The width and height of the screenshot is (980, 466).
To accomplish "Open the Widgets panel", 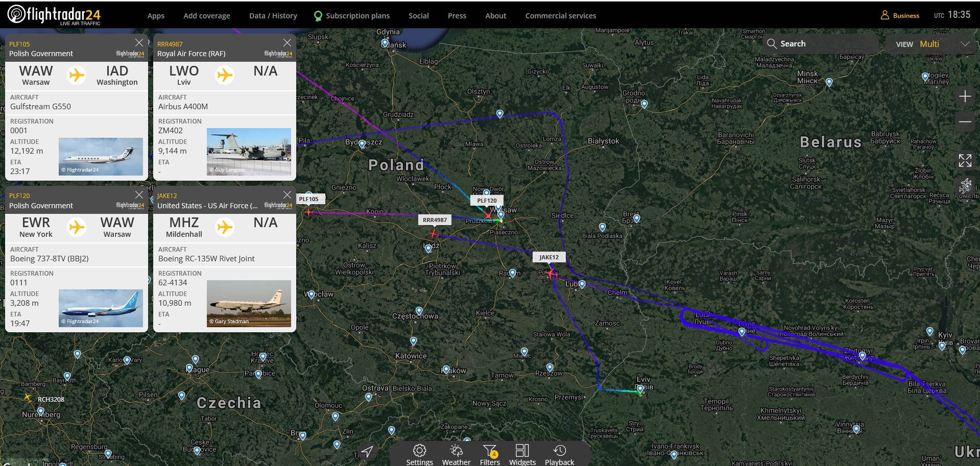I will 522,454.
